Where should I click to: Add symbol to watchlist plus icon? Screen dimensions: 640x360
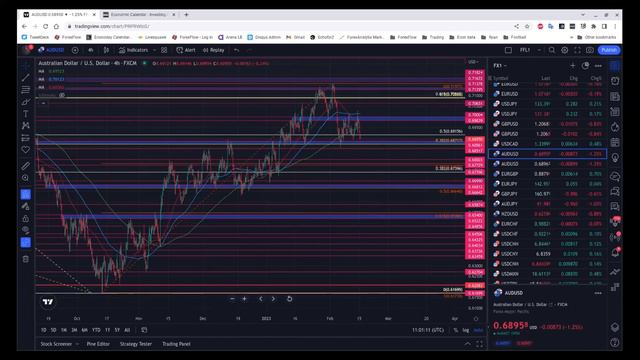573,65
